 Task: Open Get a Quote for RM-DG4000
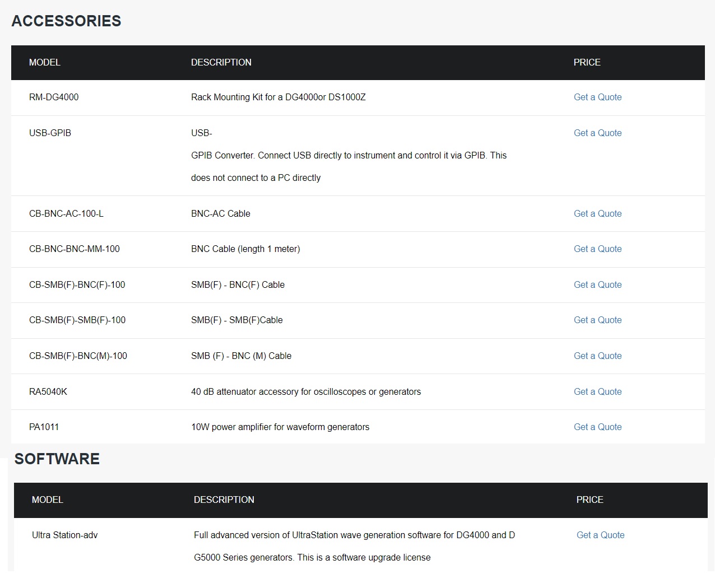(x=597, y=97)
